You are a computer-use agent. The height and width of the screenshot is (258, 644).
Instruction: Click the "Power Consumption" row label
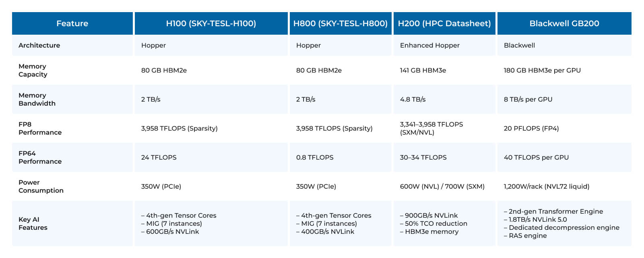coord(41,186)
